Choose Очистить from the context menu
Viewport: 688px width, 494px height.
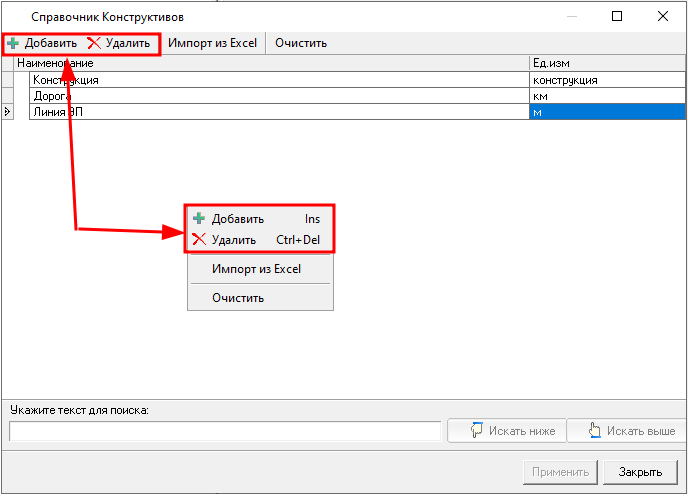coord(238,298)
